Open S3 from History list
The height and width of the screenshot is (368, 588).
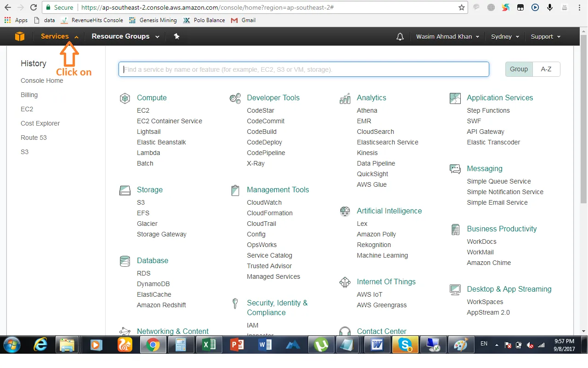24,152
